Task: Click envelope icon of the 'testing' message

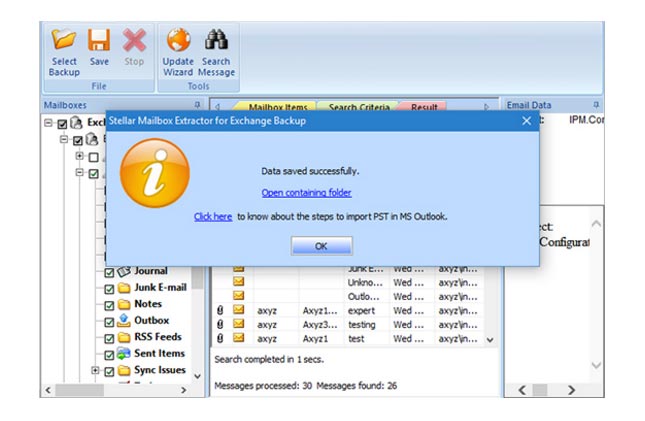Action: (x=239, y=324)
